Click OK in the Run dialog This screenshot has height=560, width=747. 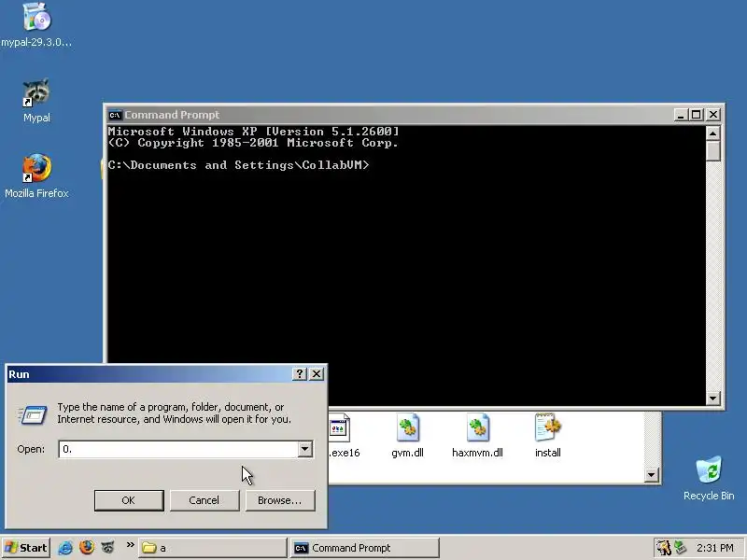(x=129, y=500)
